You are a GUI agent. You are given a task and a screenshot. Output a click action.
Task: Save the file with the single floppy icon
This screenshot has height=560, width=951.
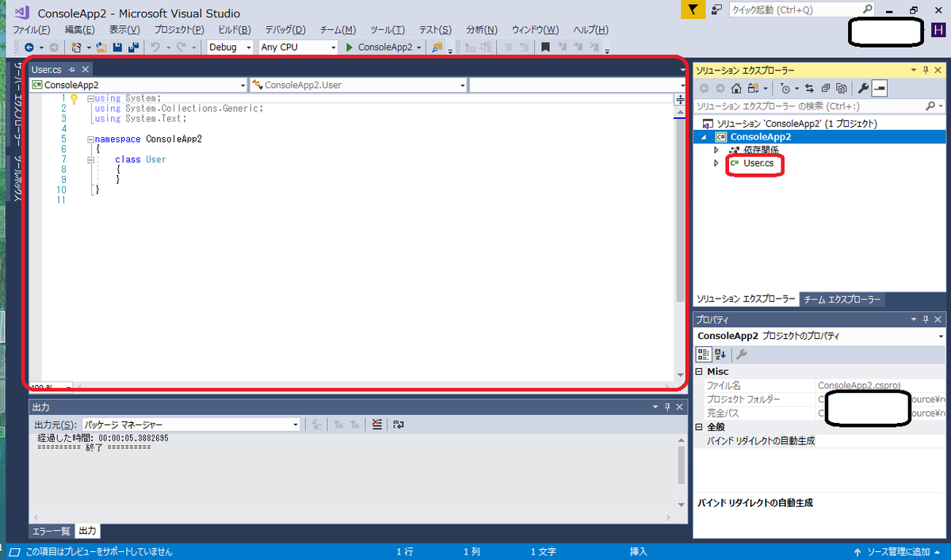(x=117, y=48)
